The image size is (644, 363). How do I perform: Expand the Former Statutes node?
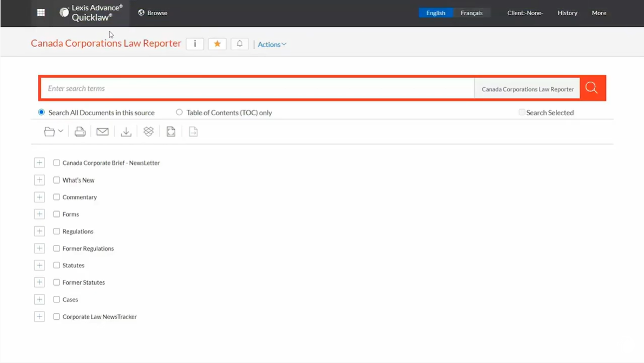40,282
